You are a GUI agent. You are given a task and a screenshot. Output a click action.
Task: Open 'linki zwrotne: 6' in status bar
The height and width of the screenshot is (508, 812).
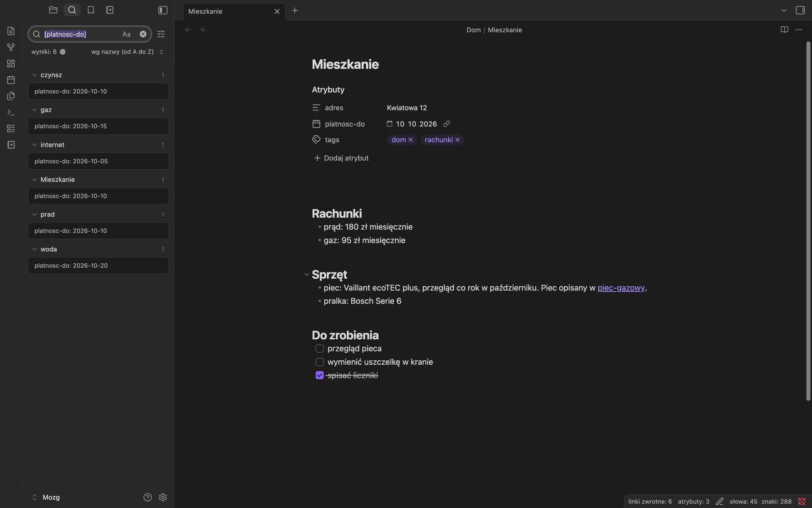click(650, 502)
